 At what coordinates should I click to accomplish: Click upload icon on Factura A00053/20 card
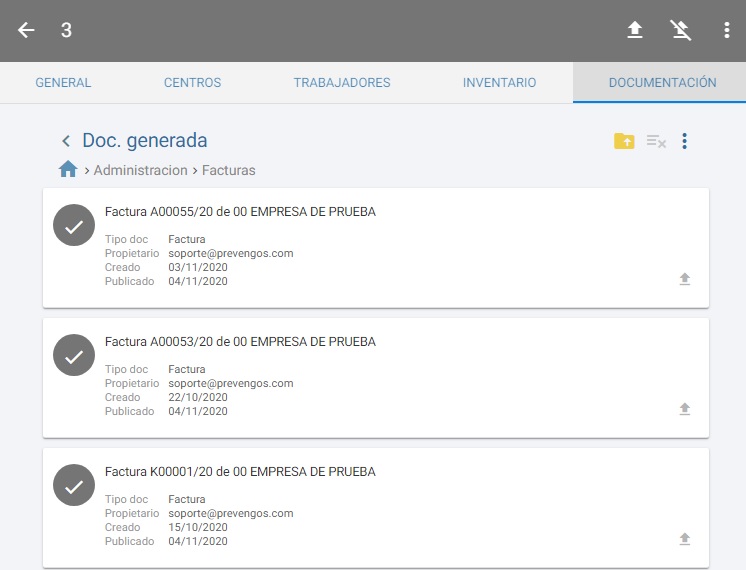[x=685, y=409]
